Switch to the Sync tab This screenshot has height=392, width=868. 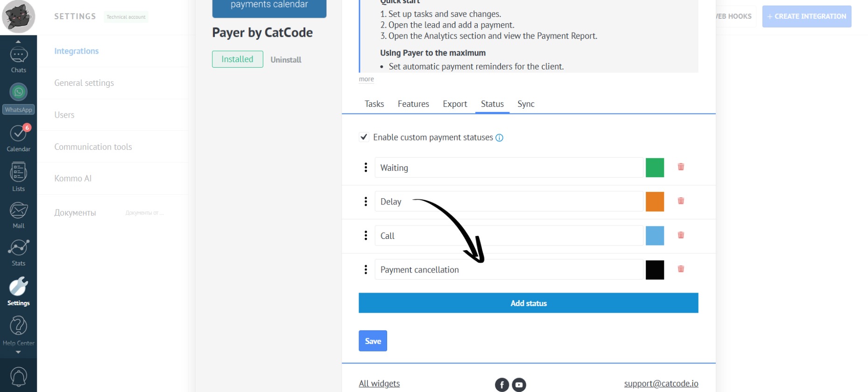(526, 104)
